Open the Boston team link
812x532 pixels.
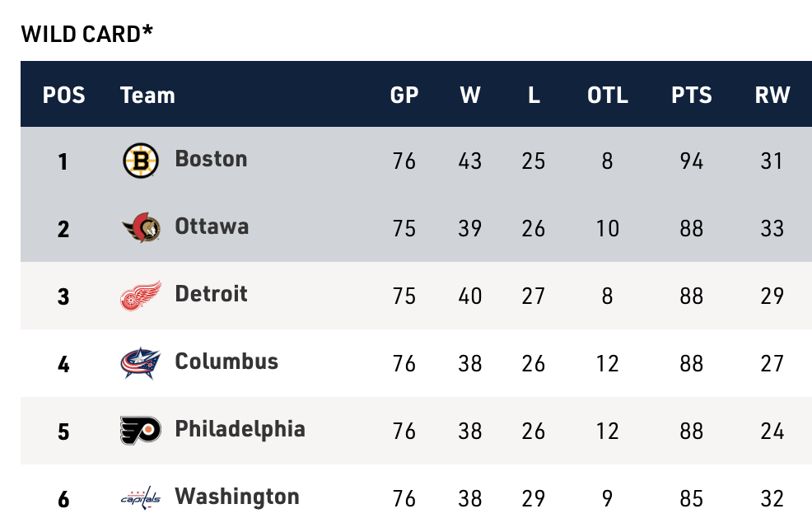211,158
